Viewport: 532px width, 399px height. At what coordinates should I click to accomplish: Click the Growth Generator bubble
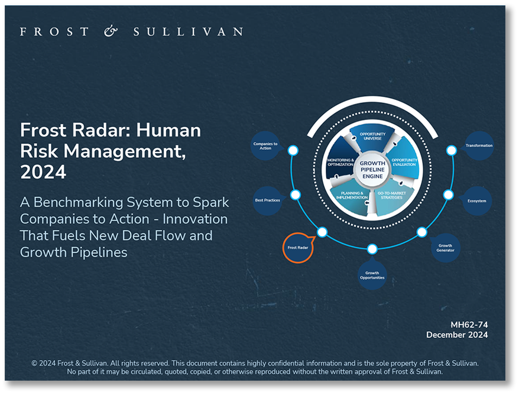(445, 248)
